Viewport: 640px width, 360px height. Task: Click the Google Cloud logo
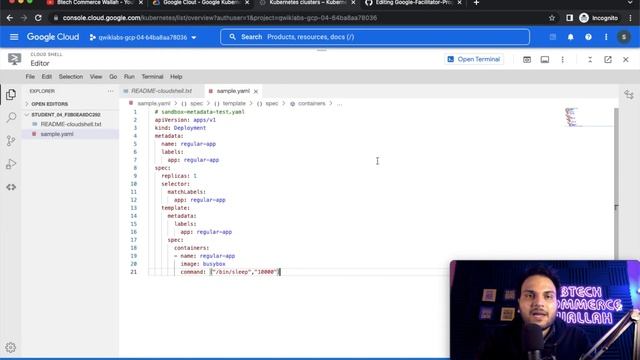coord(53,37)
